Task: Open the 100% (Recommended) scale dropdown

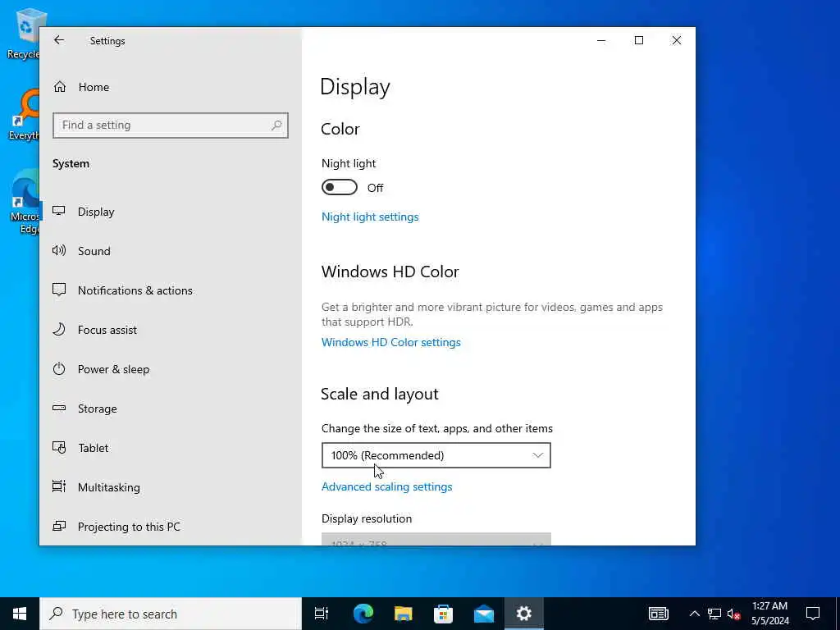Action: [x=436, y=455]
